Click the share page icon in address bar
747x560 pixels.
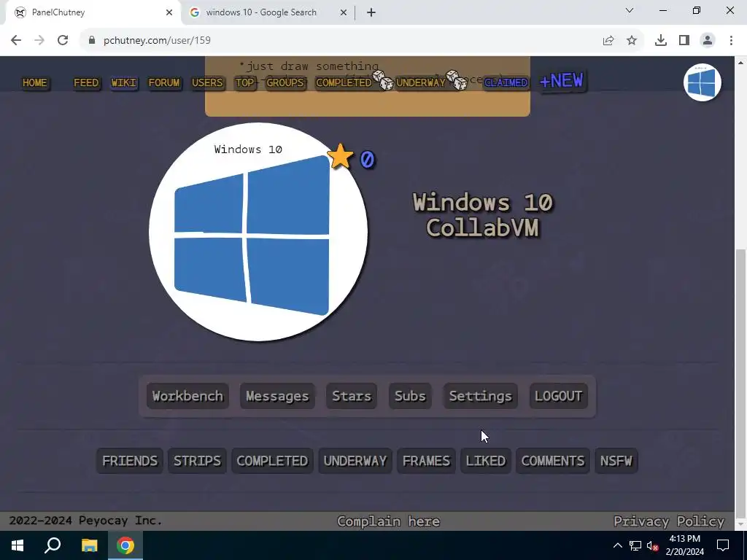(x=608, y=41)
